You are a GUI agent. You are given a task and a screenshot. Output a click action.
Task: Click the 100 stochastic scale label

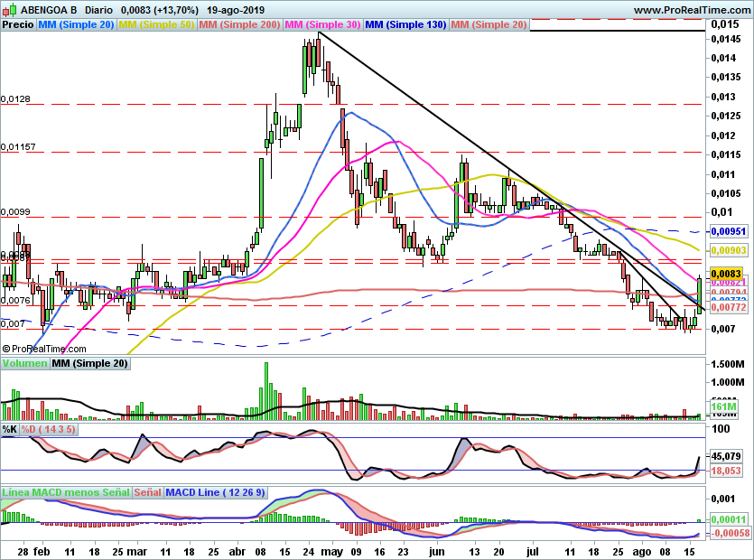(x=721, y=429)
